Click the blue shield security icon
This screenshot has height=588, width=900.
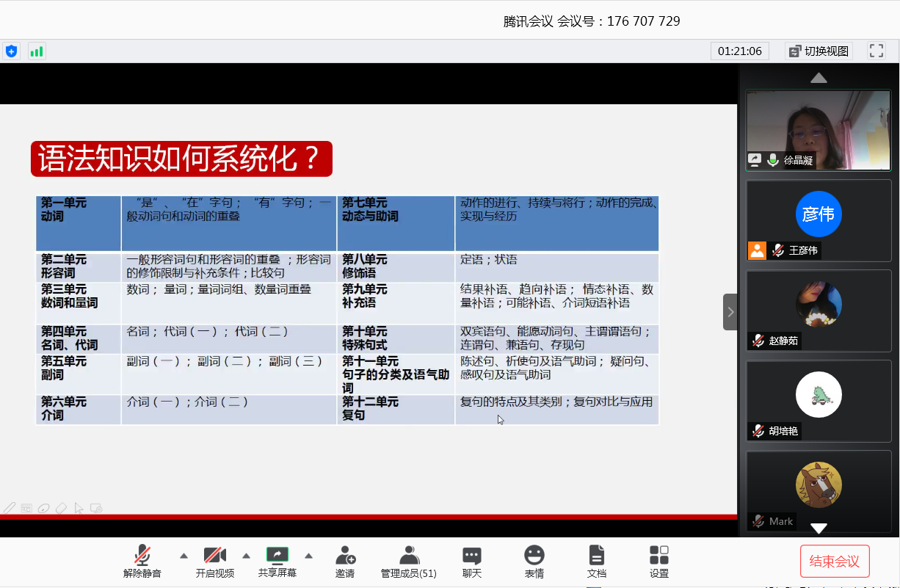point(11,51)
